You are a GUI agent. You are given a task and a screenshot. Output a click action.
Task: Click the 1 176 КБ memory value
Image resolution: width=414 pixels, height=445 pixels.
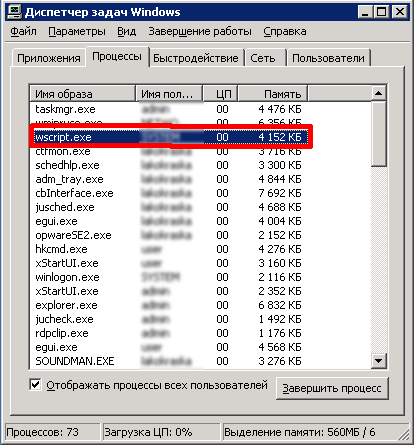280,333
